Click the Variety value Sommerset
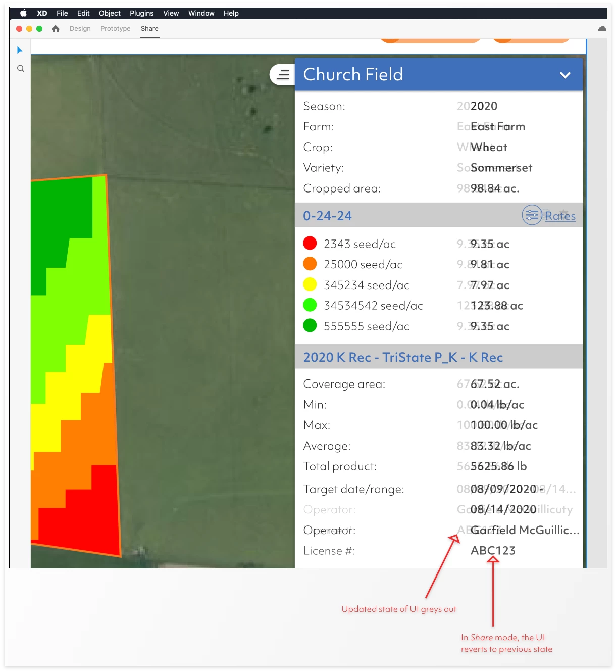This screenshot has width=616, height=672. point(501,168)
